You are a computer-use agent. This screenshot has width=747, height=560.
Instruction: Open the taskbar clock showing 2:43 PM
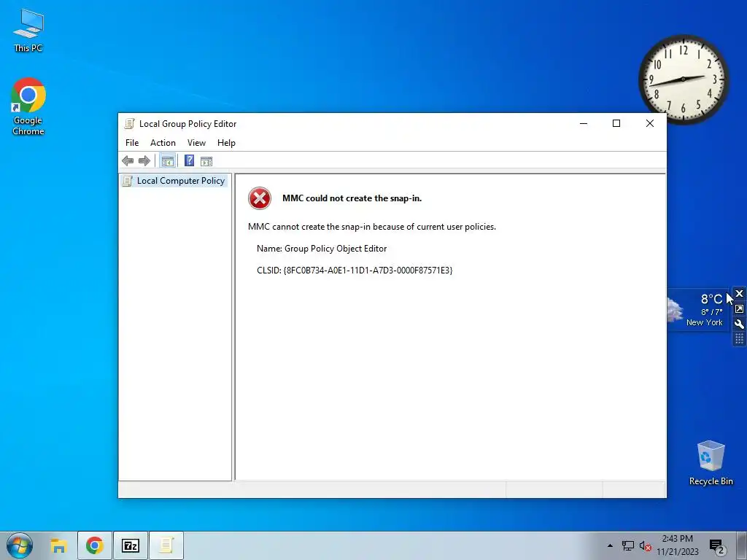coord(678,545)
